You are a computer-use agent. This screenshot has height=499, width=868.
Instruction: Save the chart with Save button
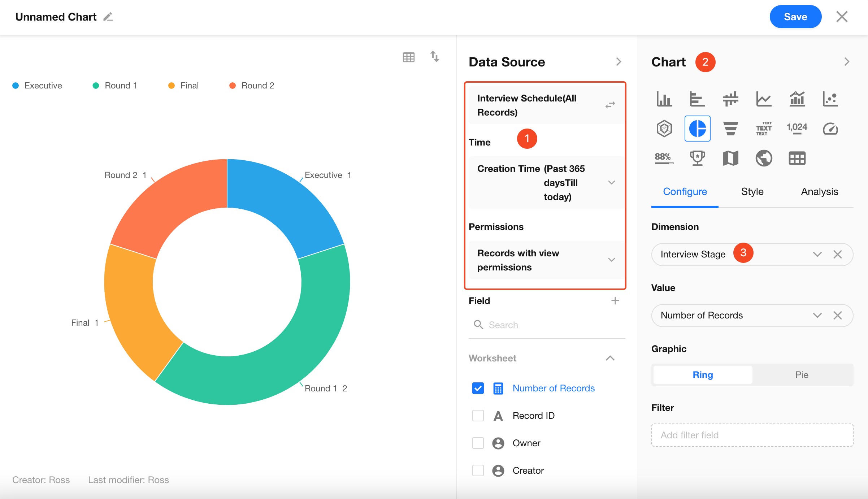point(795,17)
